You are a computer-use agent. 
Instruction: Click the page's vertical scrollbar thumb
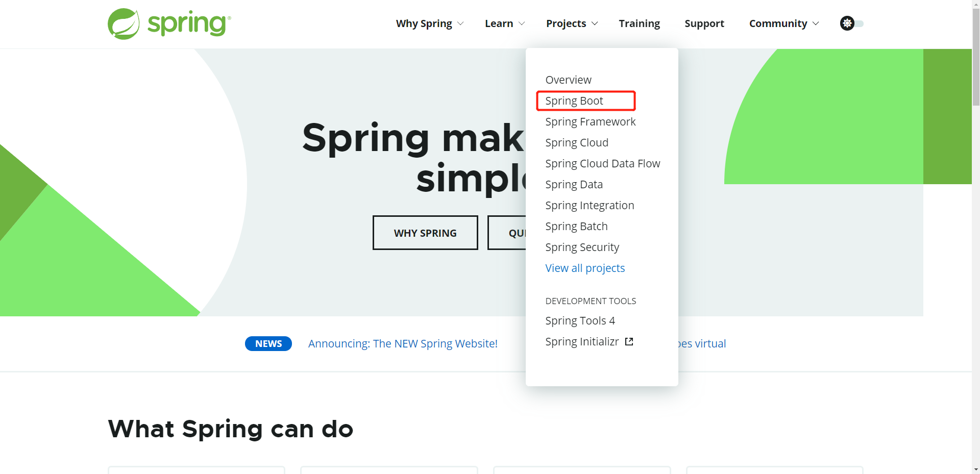pyautogui.click(x=975, y=56)
